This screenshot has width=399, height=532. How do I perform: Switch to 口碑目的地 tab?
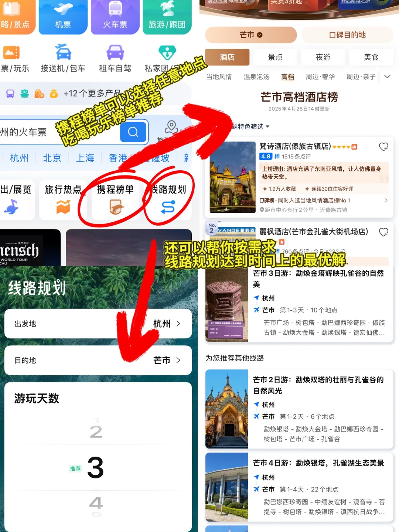tap(347, 35)
